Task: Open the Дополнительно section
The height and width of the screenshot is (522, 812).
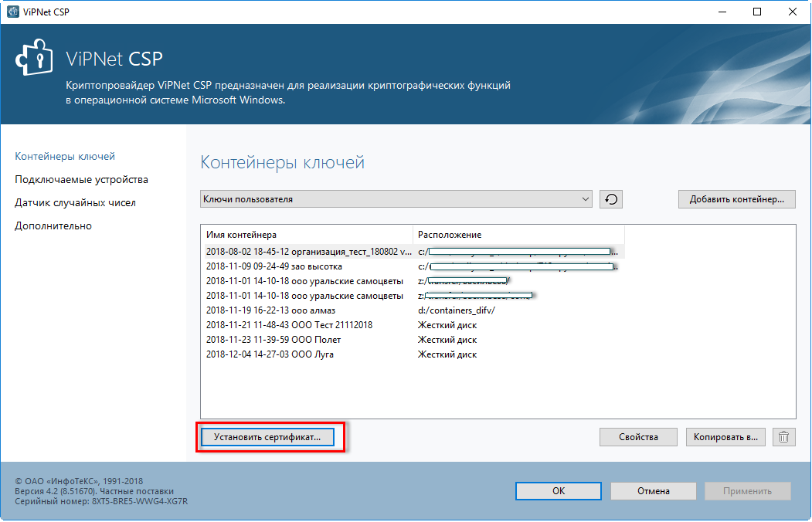Action: tap(53, 226)
